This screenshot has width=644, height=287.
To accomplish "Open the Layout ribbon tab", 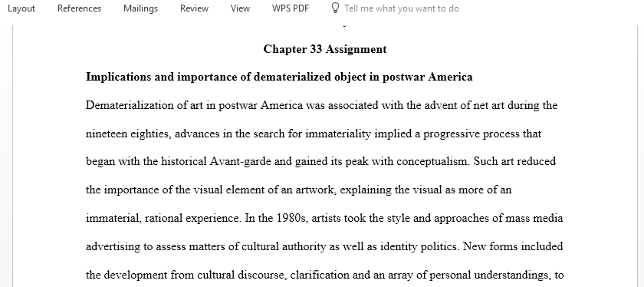I will click(x=21, y=8).
